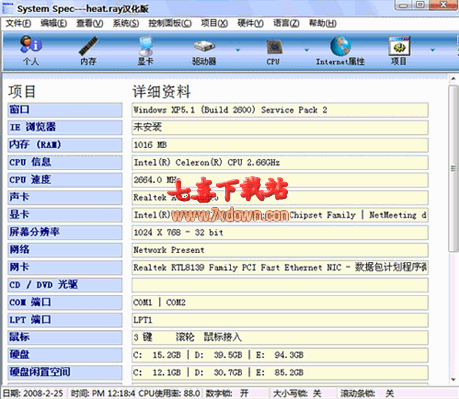The height and width of the screenshot is (399, 459).
Task: Click the COM1 | COM2 value field
Action: pos(280,302)
